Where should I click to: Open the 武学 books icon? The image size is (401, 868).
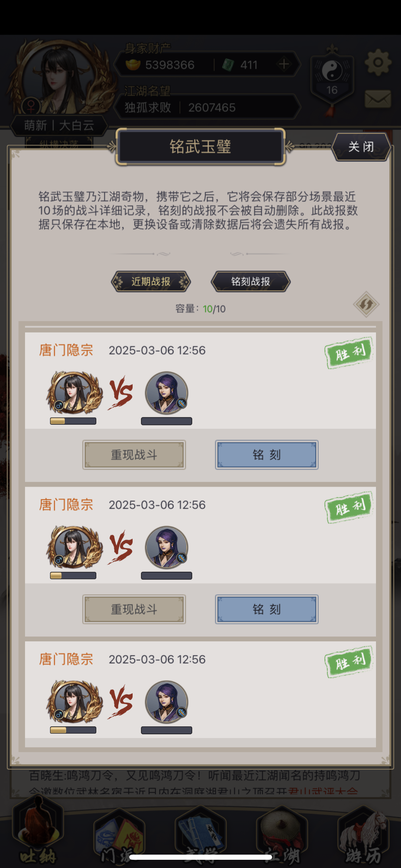coord(200,836)
